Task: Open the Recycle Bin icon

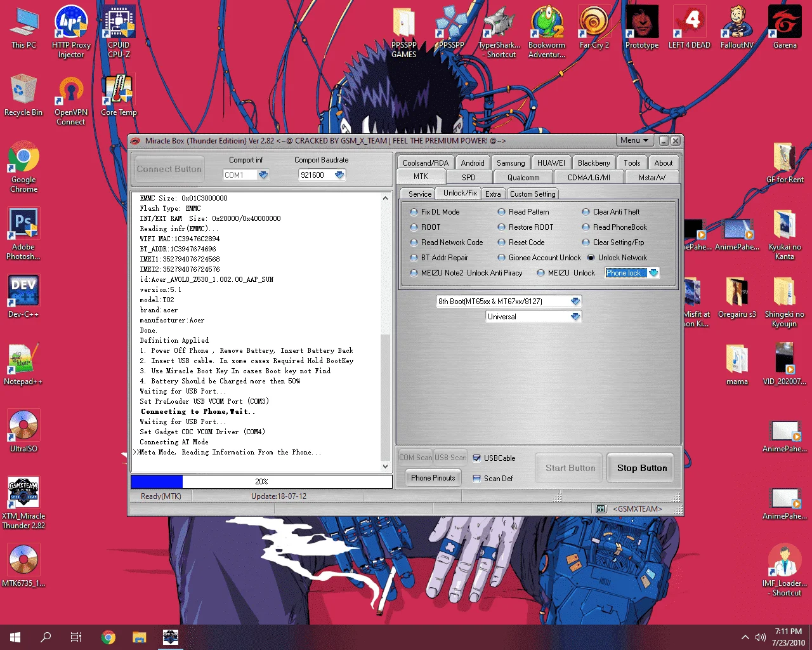Action: click(x=23, y=95)
